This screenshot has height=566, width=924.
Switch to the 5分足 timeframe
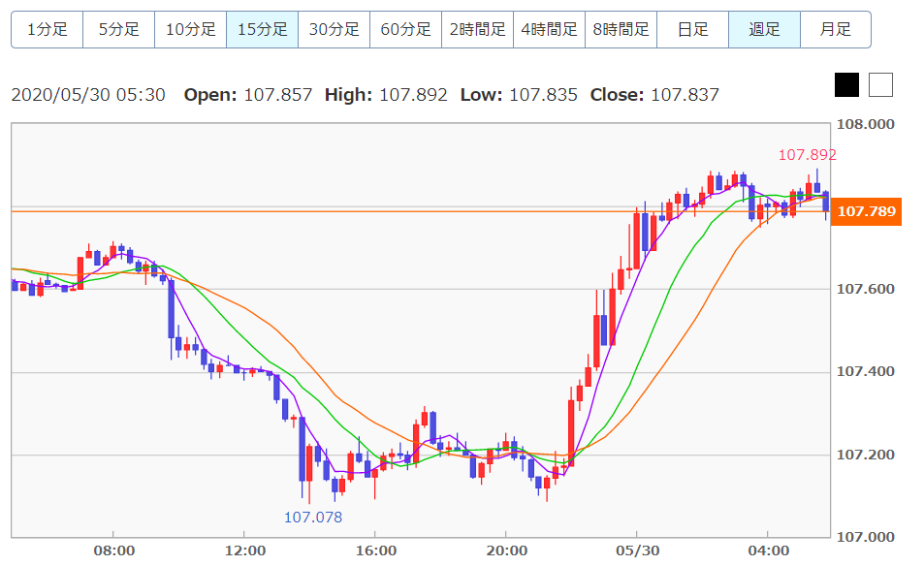(119, 29)
